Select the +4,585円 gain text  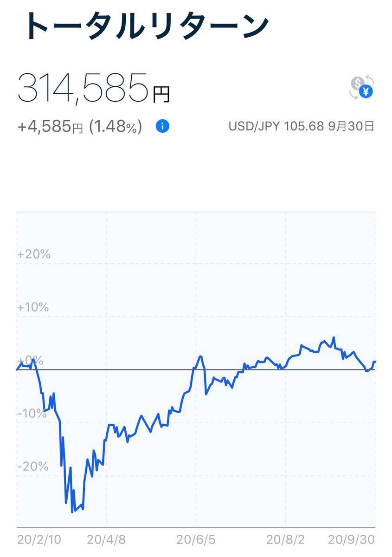[51, 126]
